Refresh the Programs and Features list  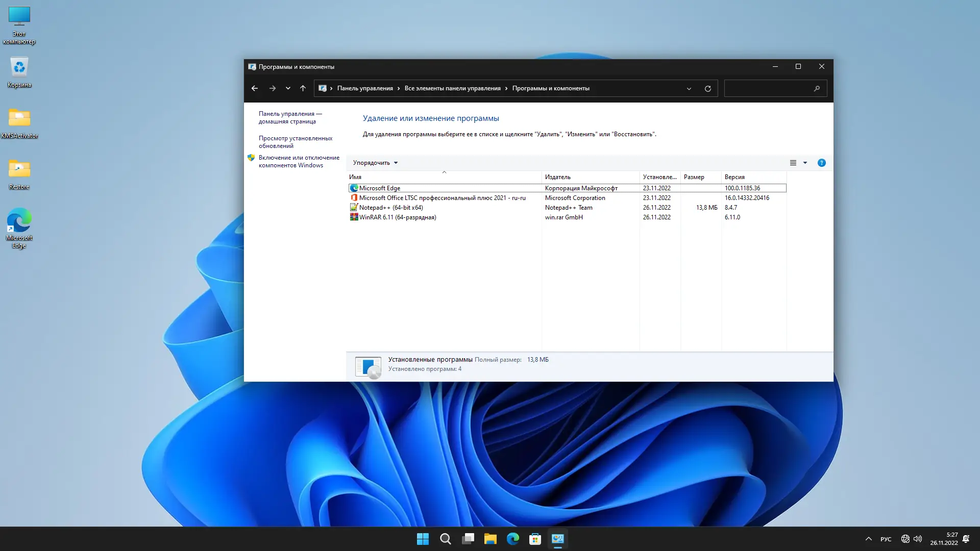tap(707, 88)
